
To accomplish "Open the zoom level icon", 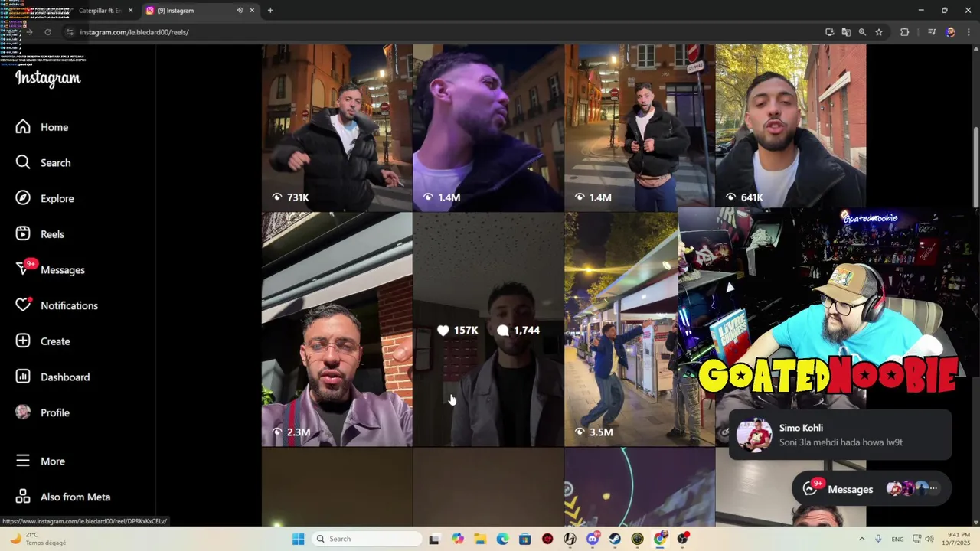I will pos(862,32).
